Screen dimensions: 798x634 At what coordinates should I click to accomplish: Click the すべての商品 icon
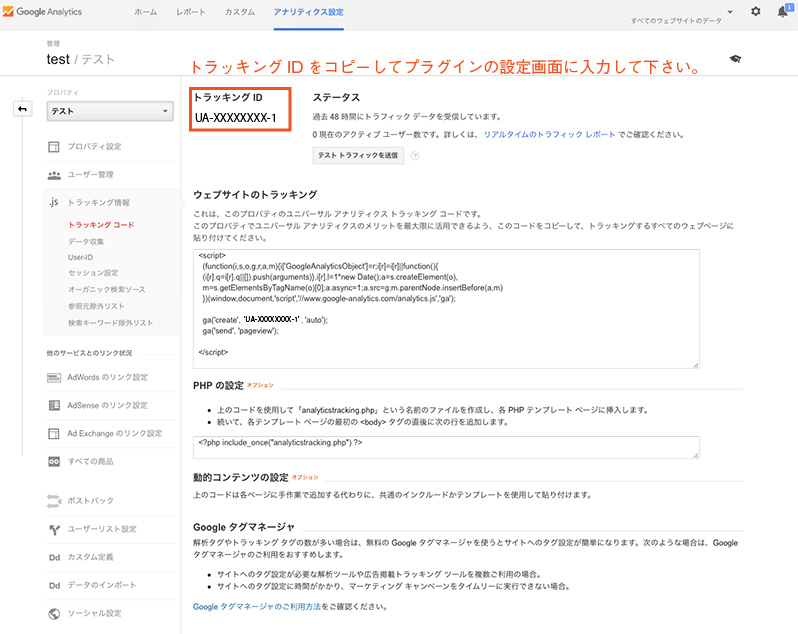point(54,462)
